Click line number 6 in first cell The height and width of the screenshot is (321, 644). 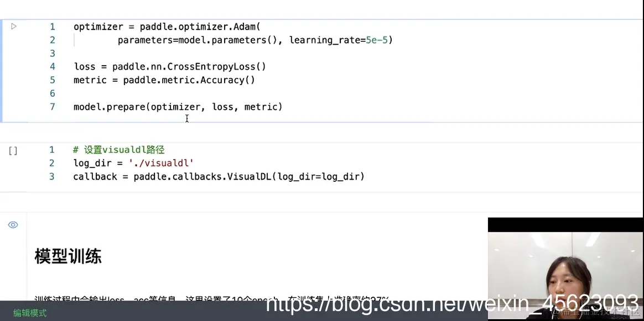tap(52, 93)
